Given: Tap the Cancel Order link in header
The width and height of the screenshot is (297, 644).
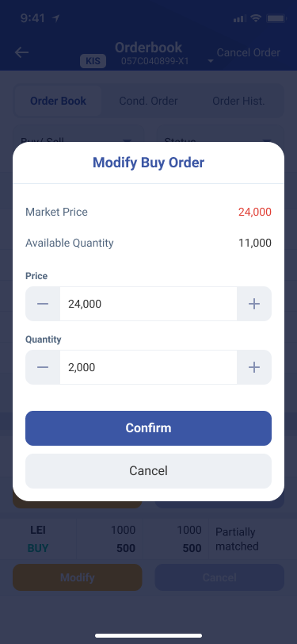Looking at the screenshot, I should 249,53.
